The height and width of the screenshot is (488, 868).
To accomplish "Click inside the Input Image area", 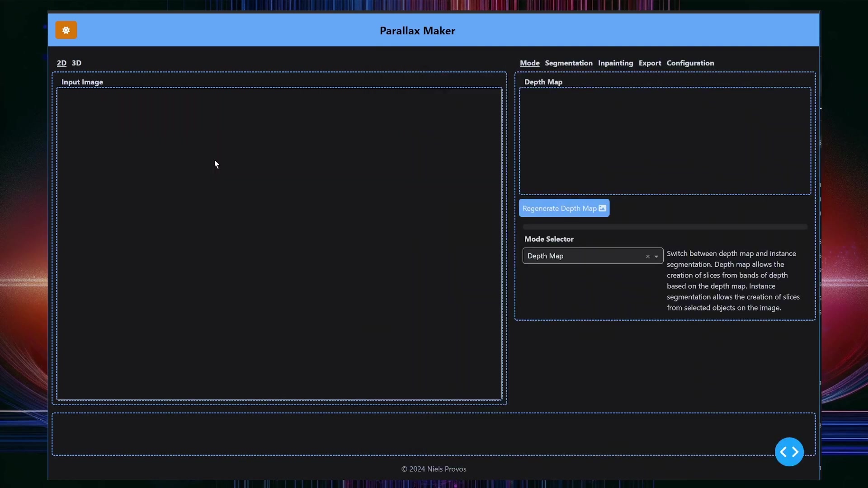I will 279,244.
